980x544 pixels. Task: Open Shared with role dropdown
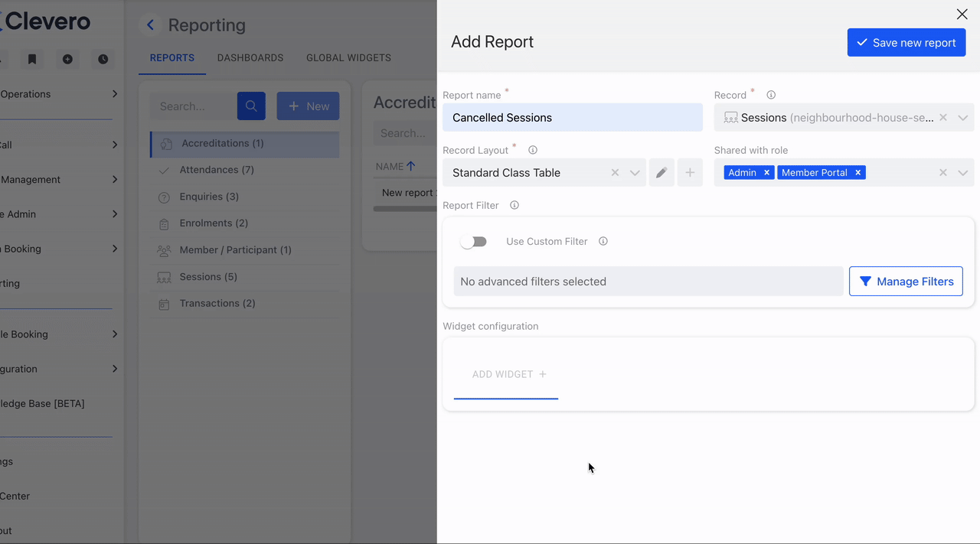pos(963,173)
